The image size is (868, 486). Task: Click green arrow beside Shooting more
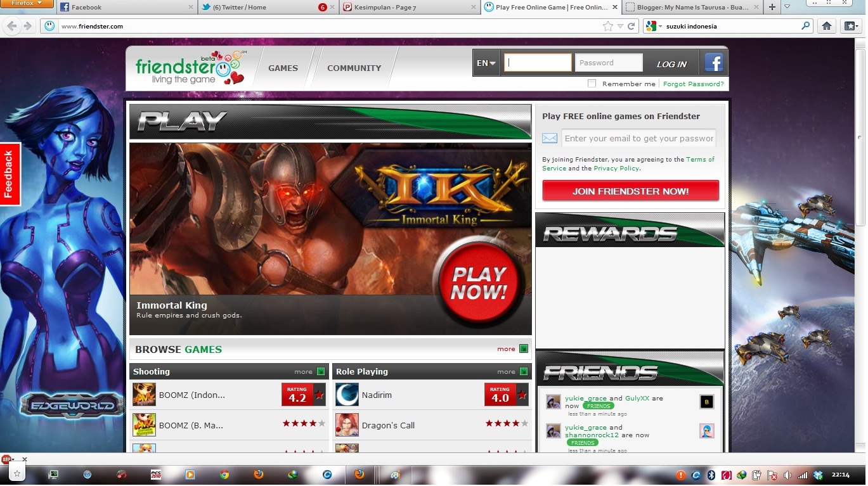point(321,371)
